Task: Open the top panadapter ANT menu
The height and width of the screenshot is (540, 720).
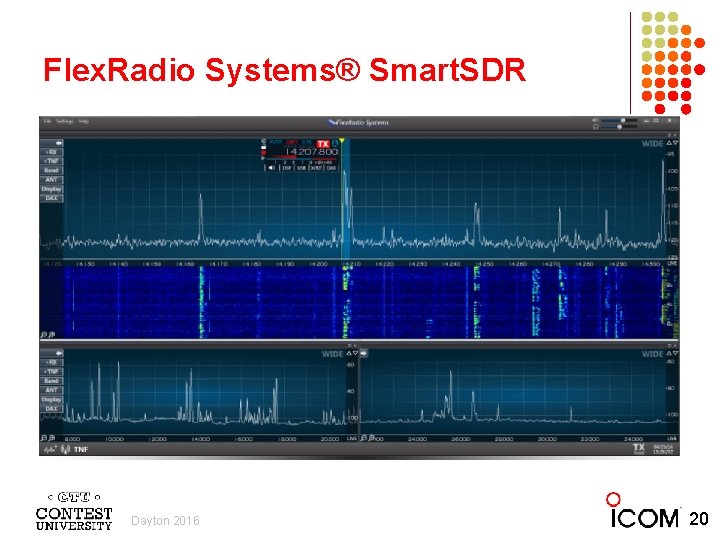Action: pos(51,180)
